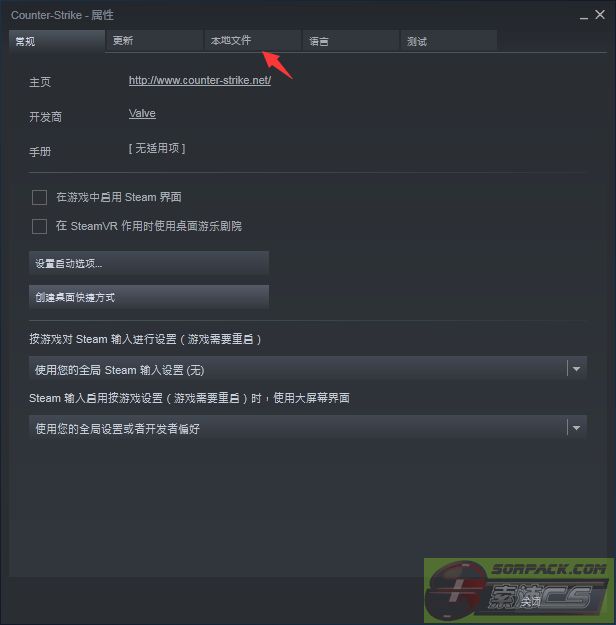Toggle the SteamVR 桌面游乐剧院 checkbox
616x625 pixels.
pyautogui.click(x=39, y=226)
